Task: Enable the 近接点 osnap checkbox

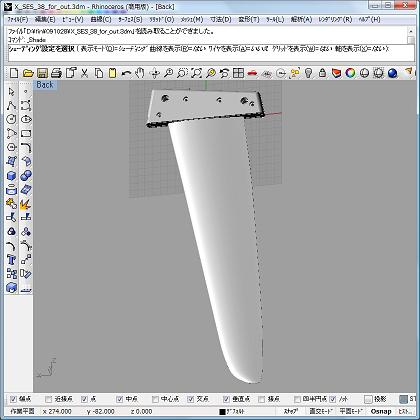Action: point(49,399)
